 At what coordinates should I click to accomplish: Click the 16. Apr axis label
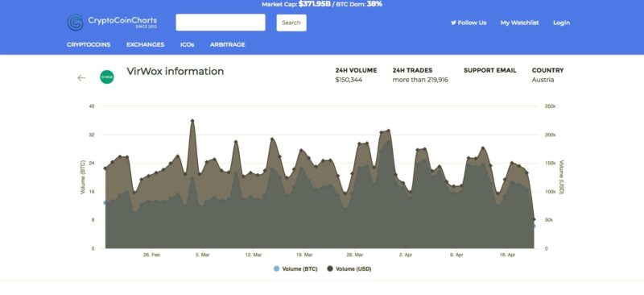coord(508,255)
